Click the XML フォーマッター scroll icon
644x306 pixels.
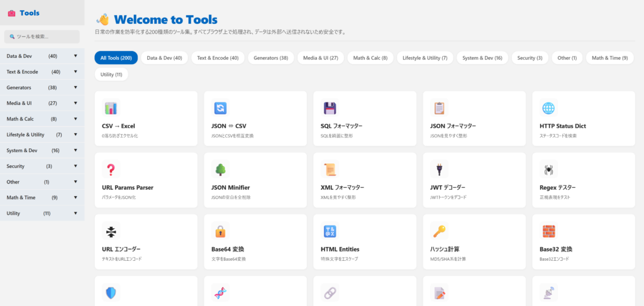330,170
